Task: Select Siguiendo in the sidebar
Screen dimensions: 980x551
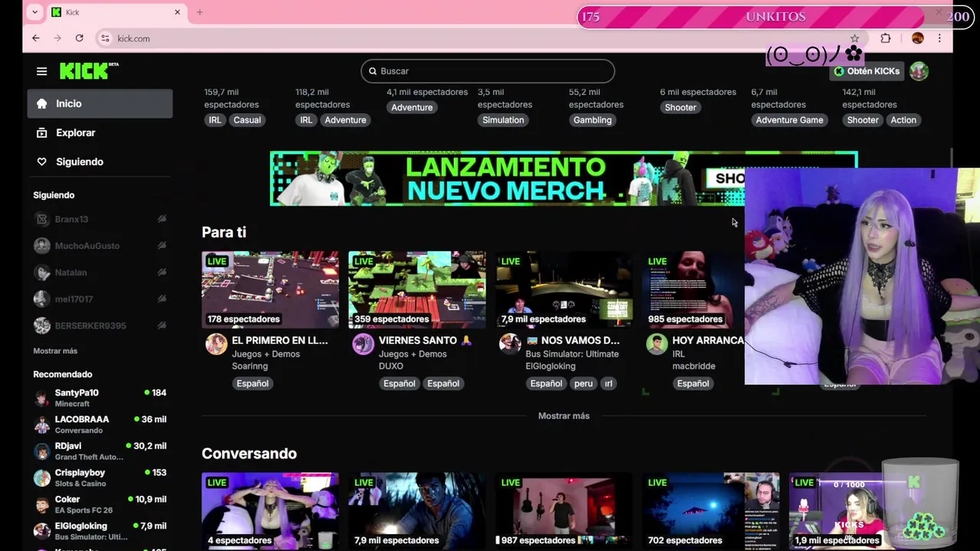Action: (100, 161)
